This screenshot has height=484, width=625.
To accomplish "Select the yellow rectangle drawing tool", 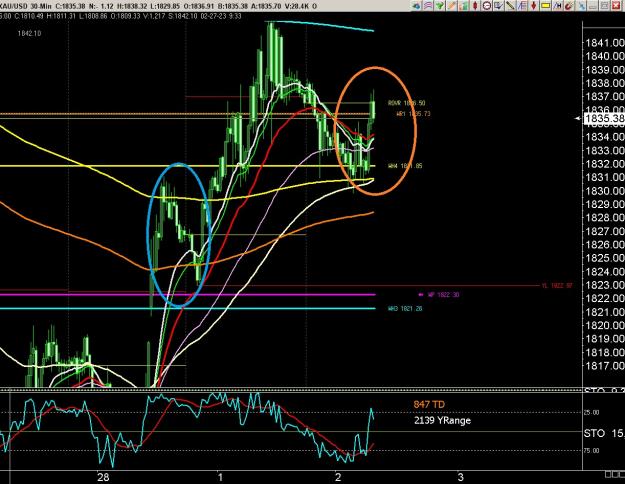I will [545, 6].
